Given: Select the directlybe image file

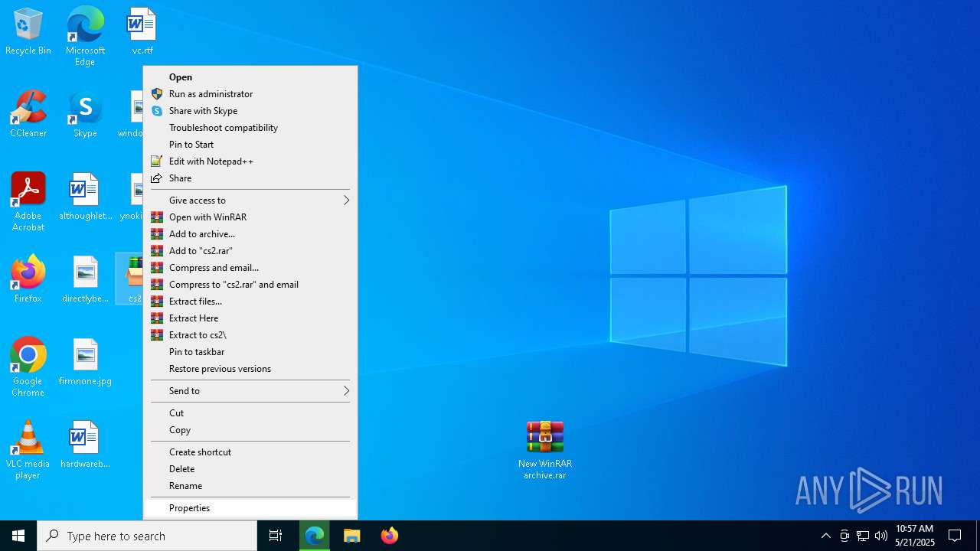Looking at the screenshot, I should (x=85, y=279).
